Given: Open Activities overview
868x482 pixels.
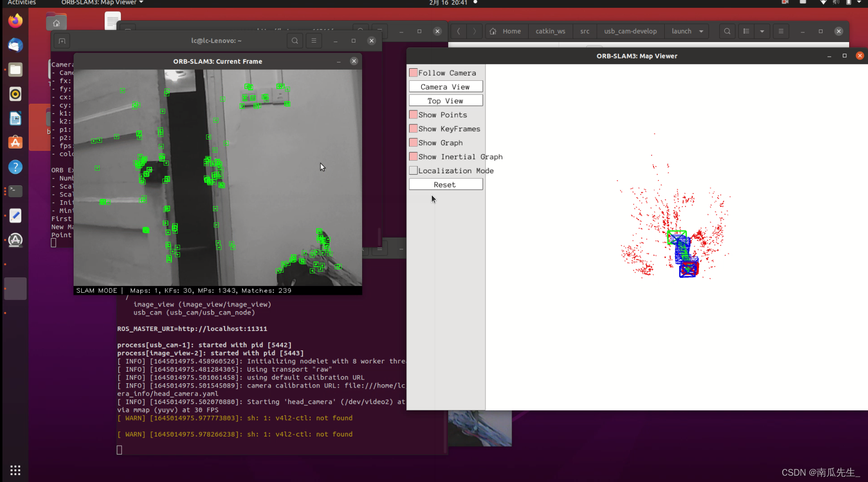Looking at the screenshot, I should tap(22, 3).
